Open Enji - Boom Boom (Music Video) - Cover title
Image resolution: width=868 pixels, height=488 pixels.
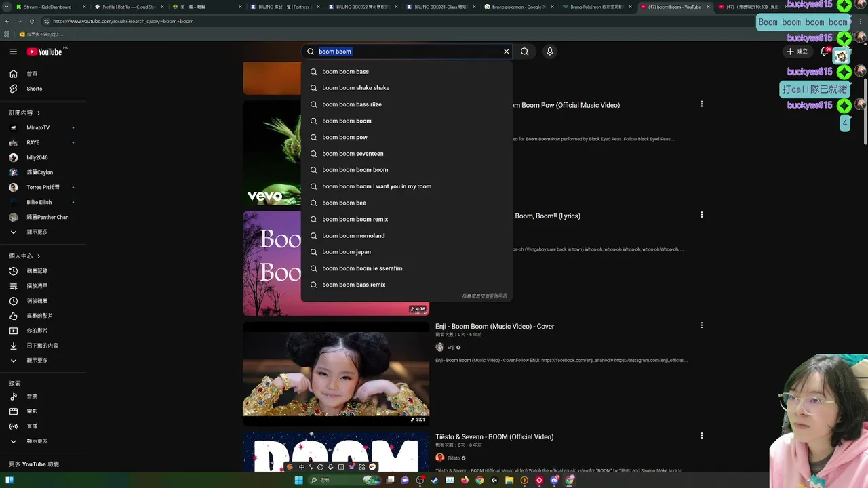tap(494, 327)
